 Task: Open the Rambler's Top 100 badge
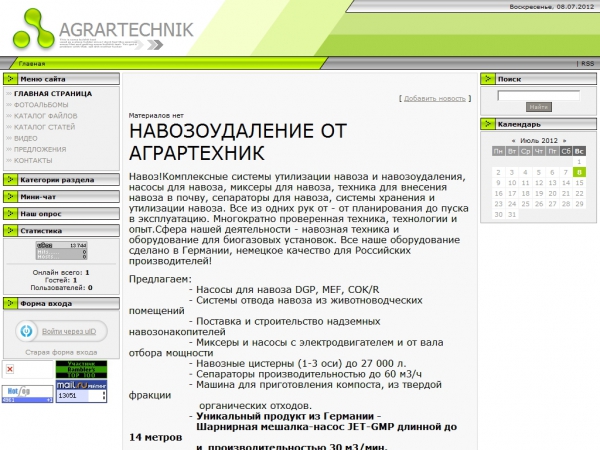(x=81, y=369)
